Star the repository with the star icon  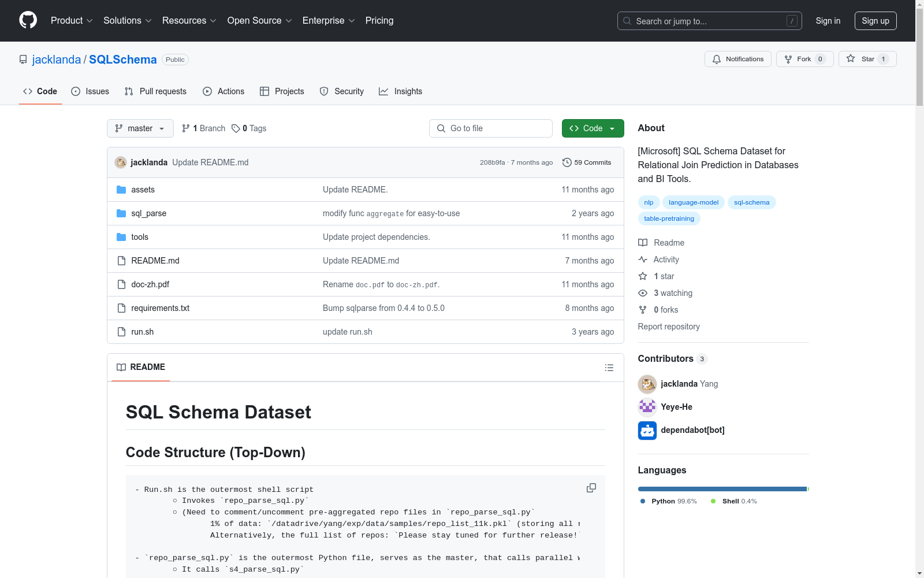[x=851, y=58]
